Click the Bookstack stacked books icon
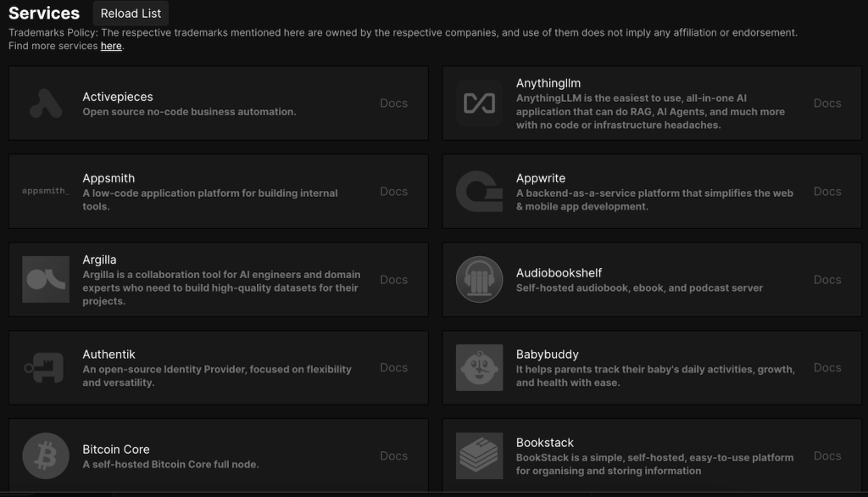Viewport: 868px width, 497px height. coord(479,455)
